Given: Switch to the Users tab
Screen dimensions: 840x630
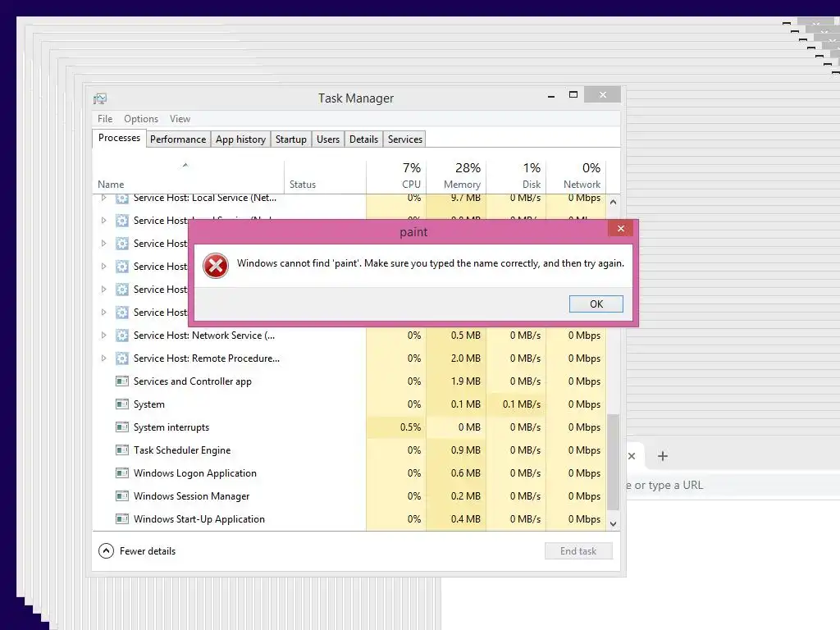Looking at the screenshot, I should click(328, 139).
